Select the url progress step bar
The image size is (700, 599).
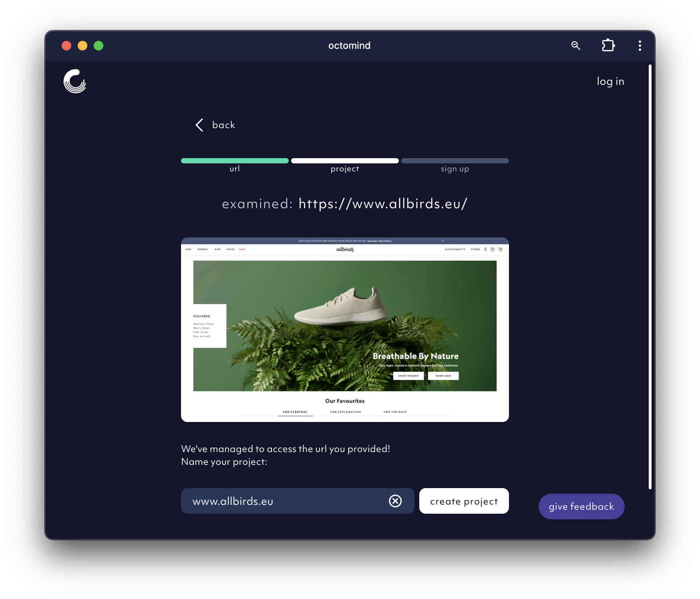235,161
